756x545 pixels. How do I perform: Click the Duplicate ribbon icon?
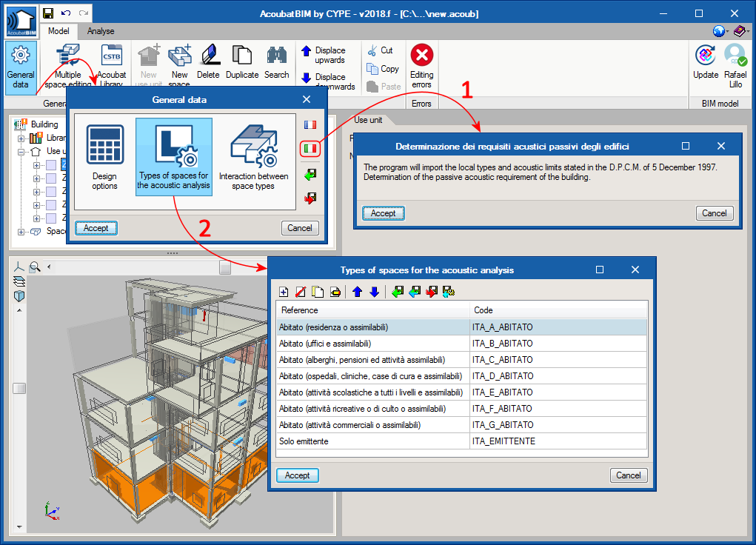[x=242, y=61]
